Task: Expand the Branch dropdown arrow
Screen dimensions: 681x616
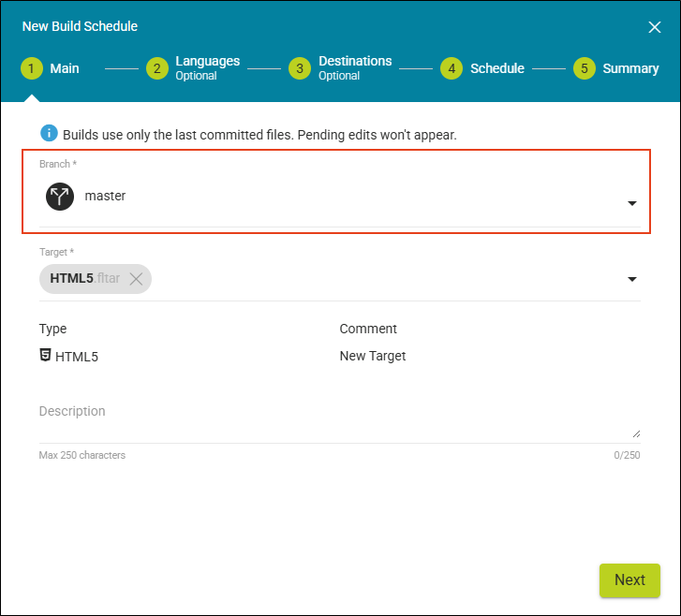Action: (x=631, y=203)
